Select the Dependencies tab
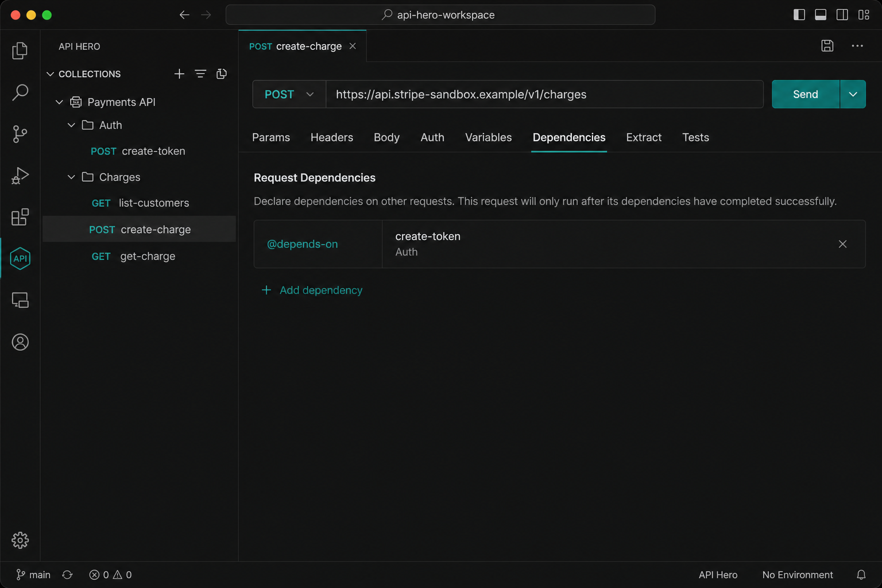The width and height of the screenshot is (882, 588). 569,137
